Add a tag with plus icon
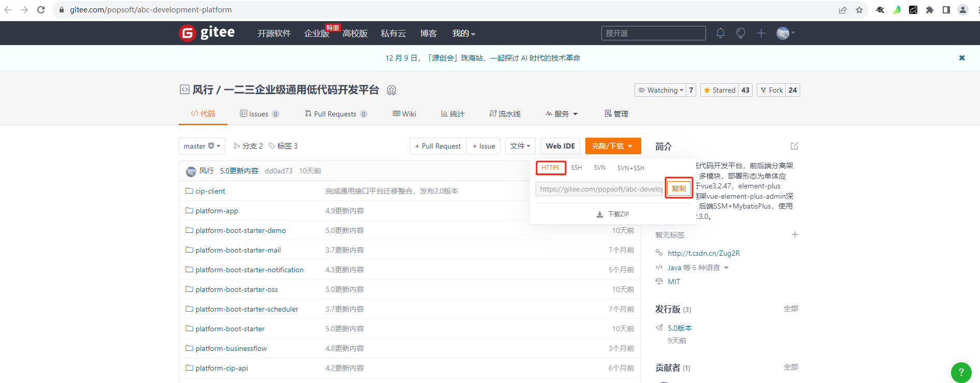This screenshot has width=980, height=383. (x=795, y=235)
